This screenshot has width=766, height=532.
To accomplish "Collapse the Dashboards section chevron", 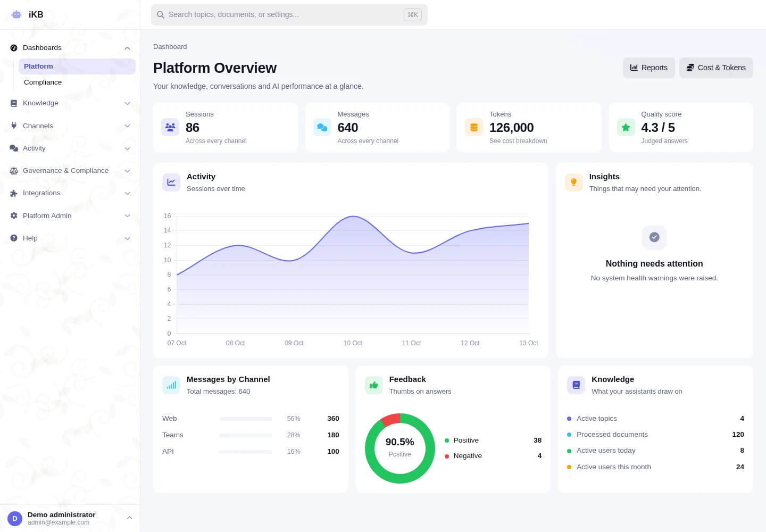I will point(127,48).
